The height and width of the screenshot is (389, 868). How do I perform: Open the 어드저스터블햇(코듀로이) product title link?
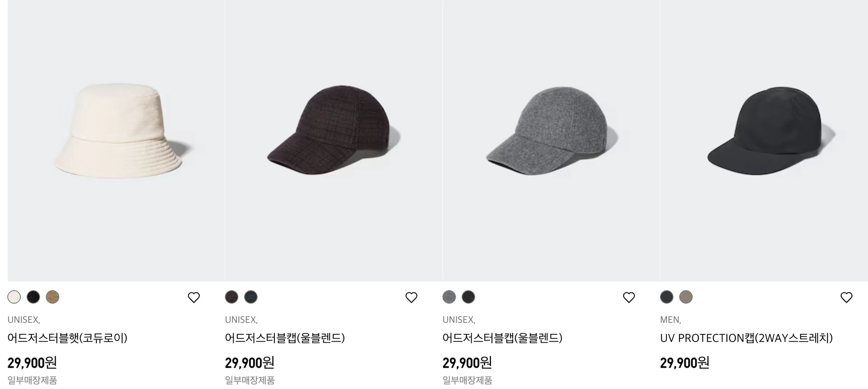point(67,338)
